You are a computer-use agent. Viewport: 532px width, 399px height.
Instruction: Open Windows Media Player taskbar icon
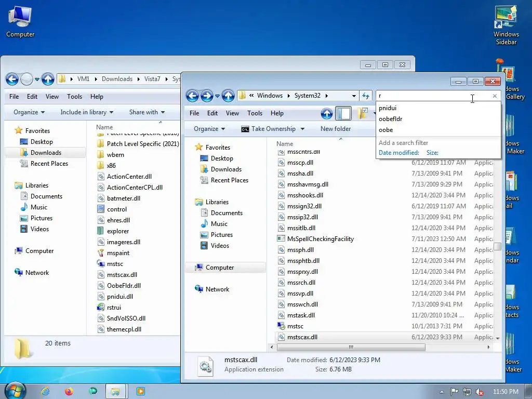140,392
